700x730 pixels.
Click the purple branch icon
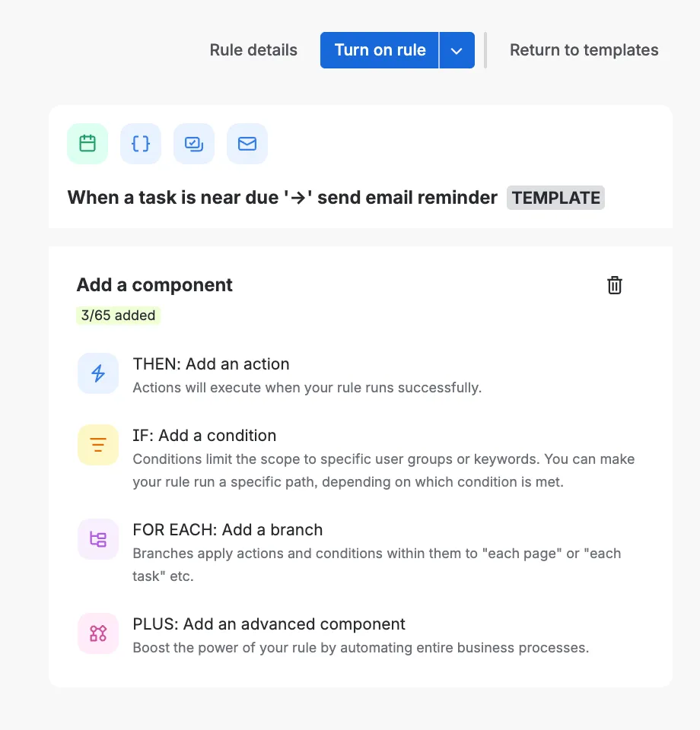coord(98,538)
